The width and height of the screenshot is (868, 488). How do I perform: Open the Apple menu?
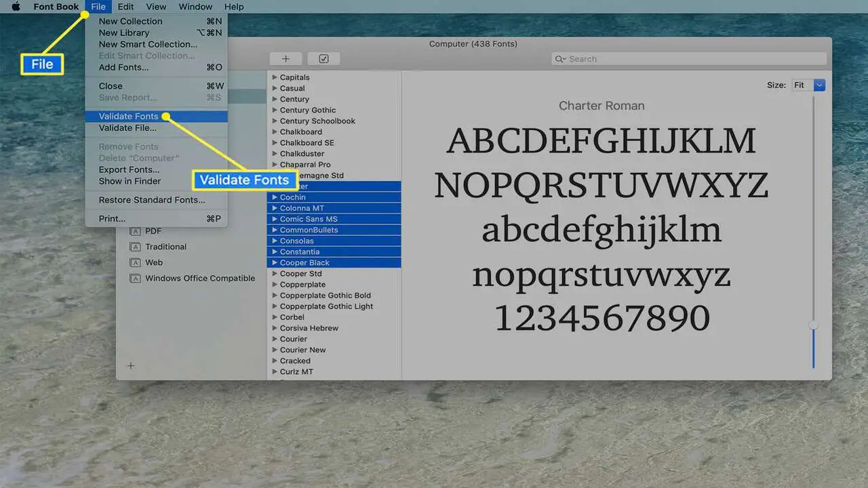coord(16,7)
